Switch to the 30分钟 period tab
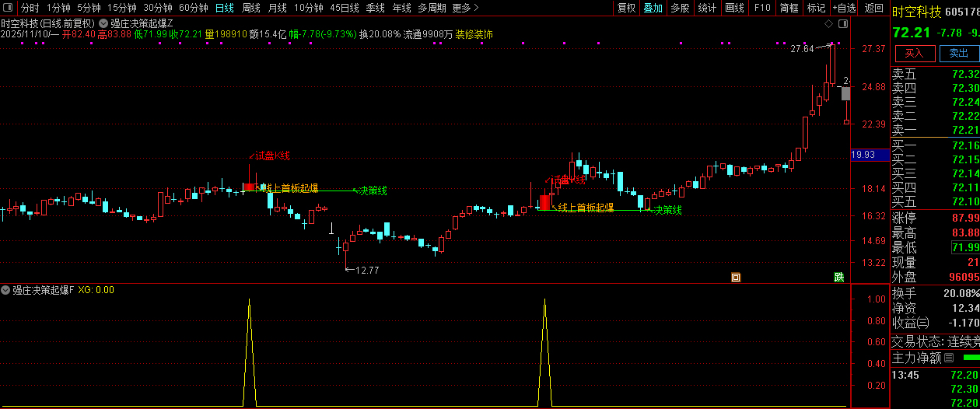The height and width of the screenshot is (409, 980). tap(158, 8)
